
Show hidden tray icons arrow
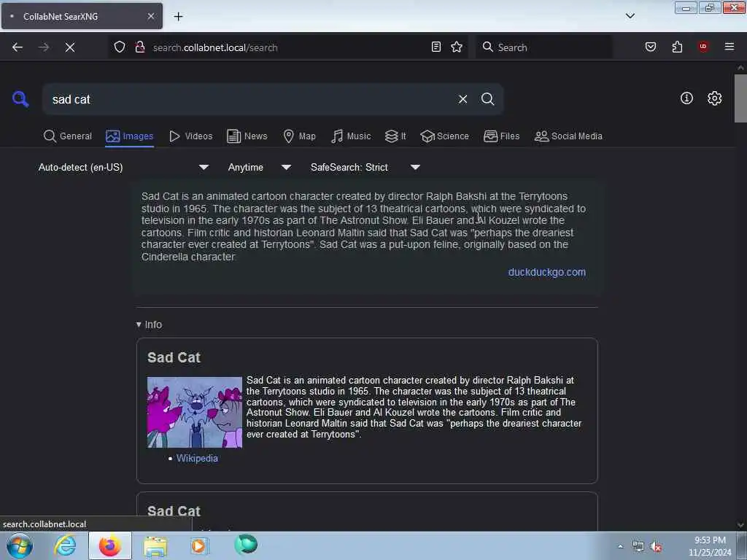click(x=620, y=547)
